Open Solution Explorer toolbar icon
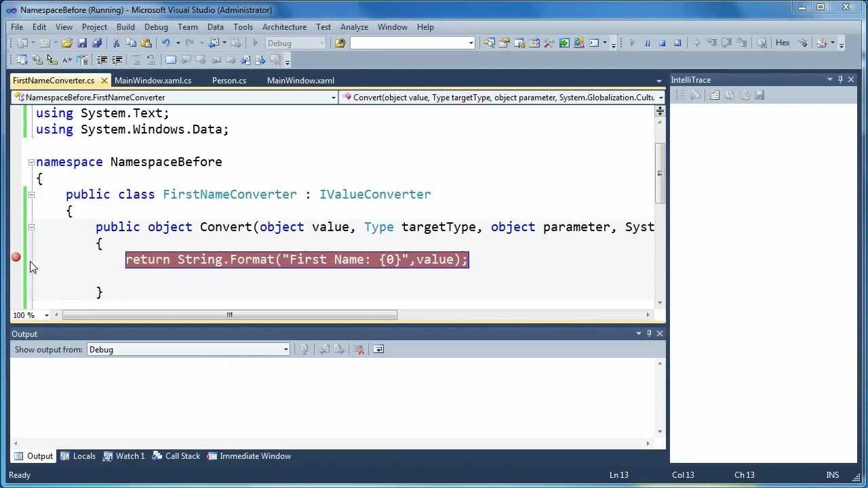Viewport: 868px width, 488px height. (490, 43)
